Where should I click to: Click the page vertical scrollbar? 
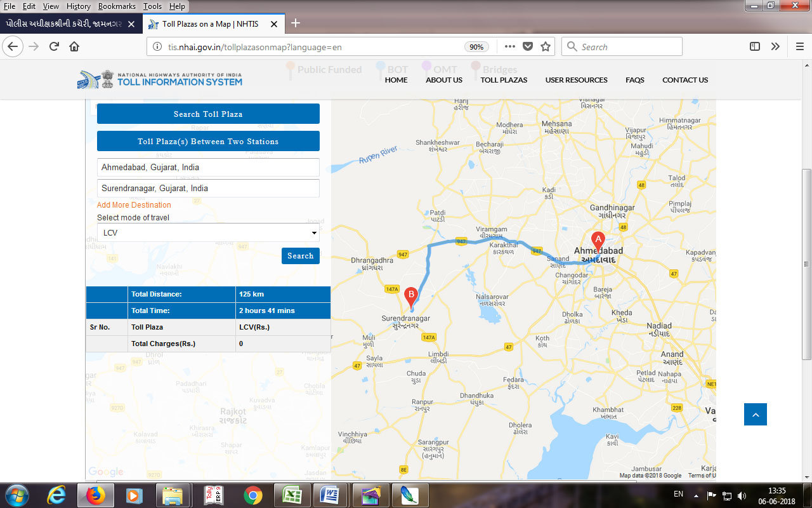click(806, 264)
